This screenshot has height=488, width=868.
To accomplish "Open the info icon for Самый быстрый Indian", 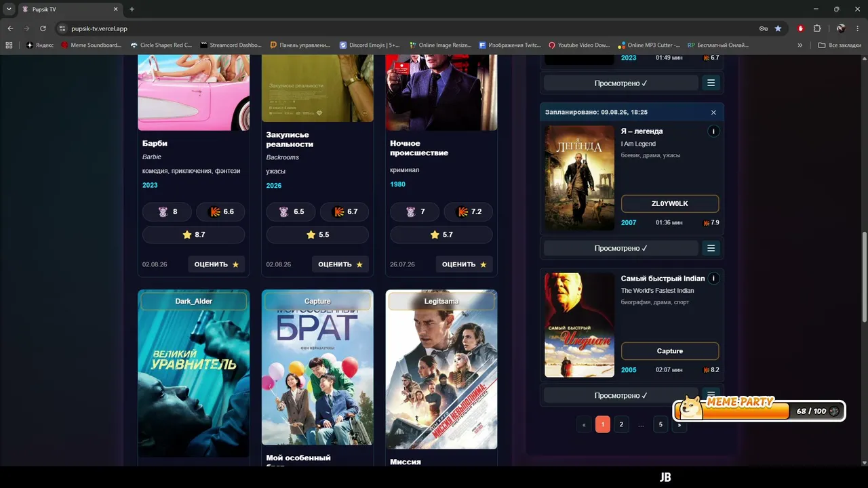I will pos(713,279).
